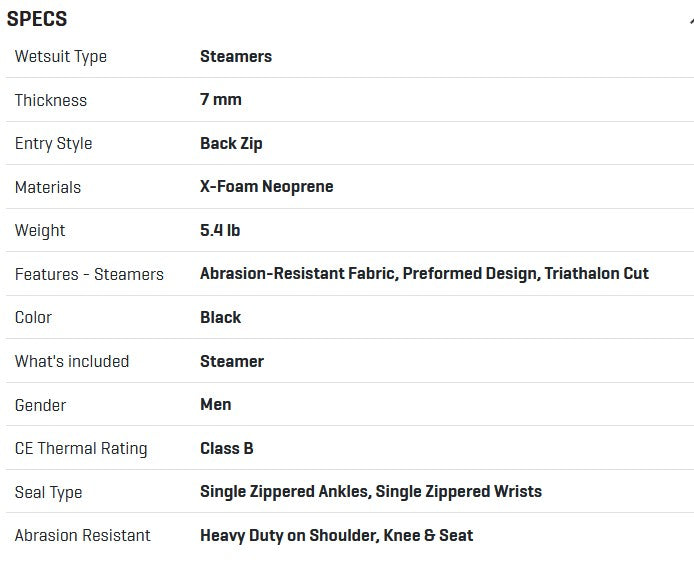Screen dimensions: 694x568
Task: Select the What's included label
Action: (72, 361)
